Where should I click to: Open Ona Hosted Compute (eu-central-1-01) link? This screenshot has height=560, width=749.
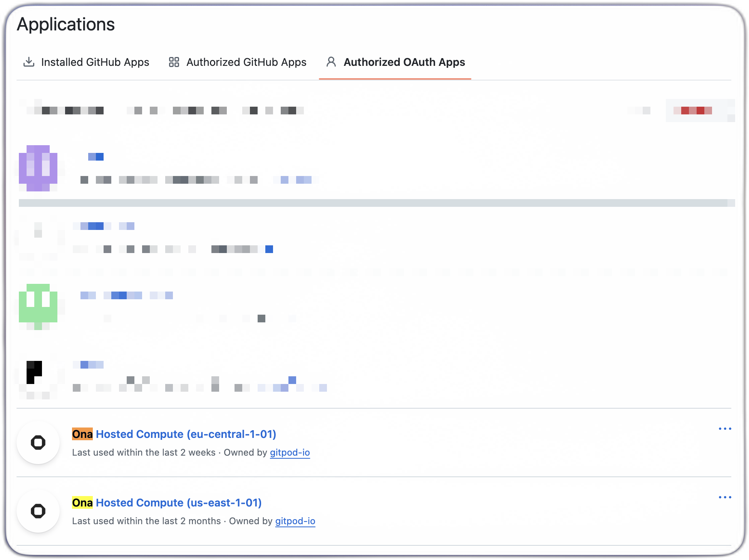click(174, 434)
